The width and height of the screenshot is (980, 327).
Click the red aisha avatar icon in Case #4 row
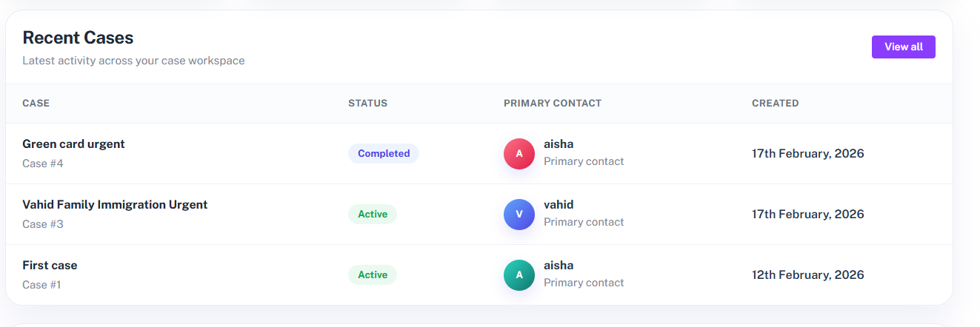(519, 154)
